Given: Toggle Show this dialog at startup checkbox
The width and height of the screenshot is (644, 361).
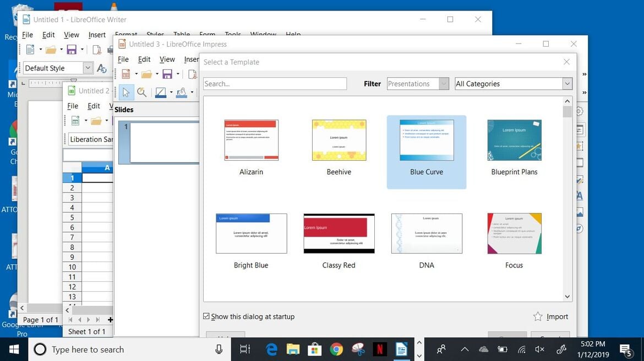Looking at the screenshot, I should (x=206, y=316).
